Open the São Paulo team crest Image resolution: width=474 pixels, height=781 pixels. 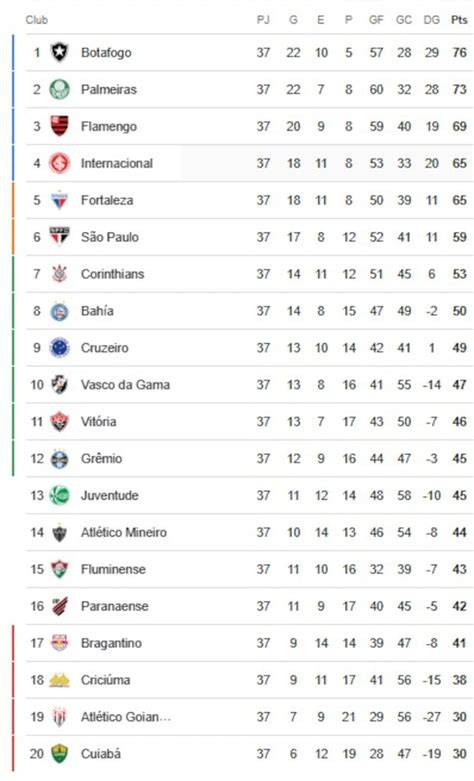click(59, 237)
